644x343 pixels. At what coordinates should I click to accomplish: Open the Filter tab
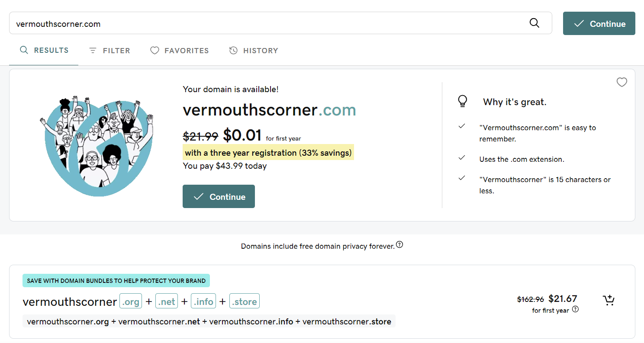pos(109,51)
